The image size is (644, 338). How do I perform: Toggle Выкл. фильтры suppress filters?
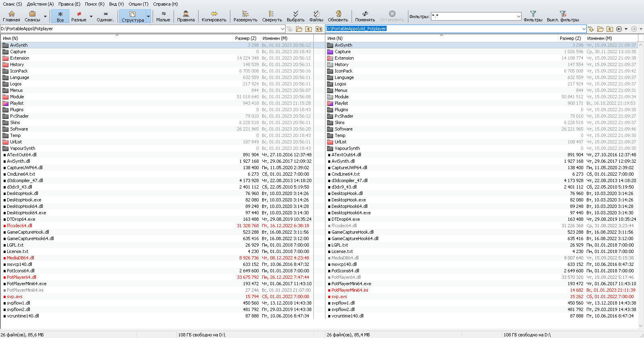[563, 17]
